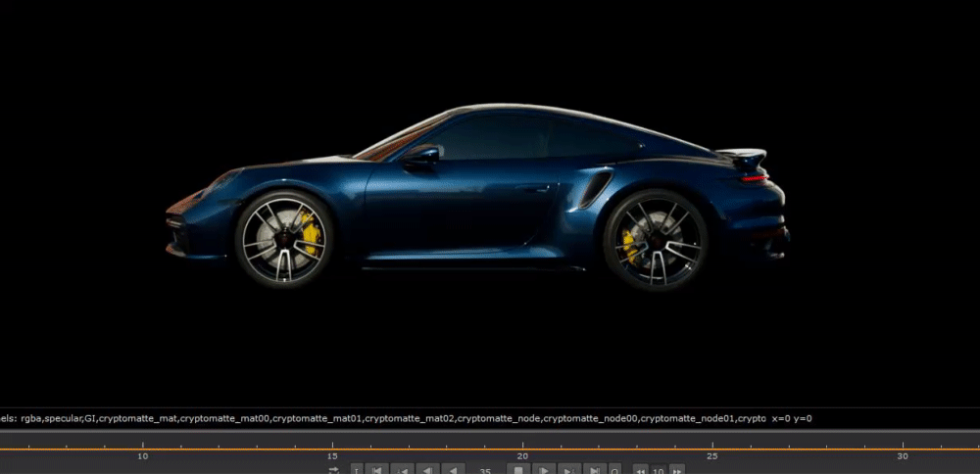Step back one frame

pyautogui.click(x=428, y=469)
